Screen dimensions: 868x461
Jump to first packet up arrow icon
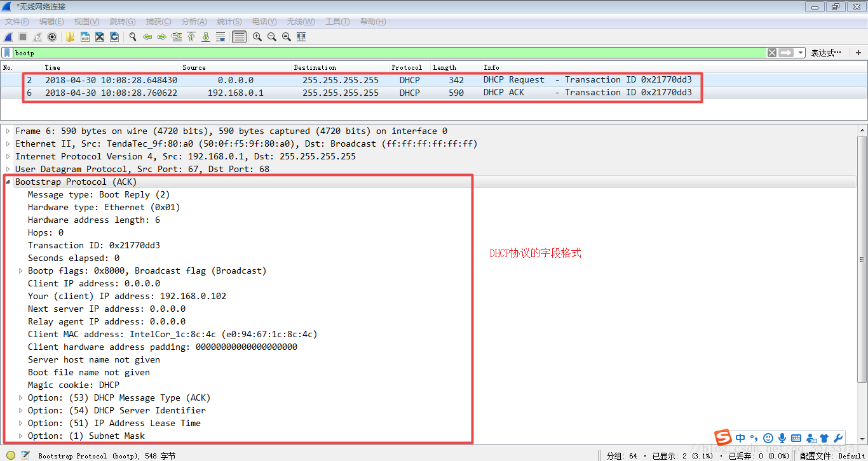191,37
